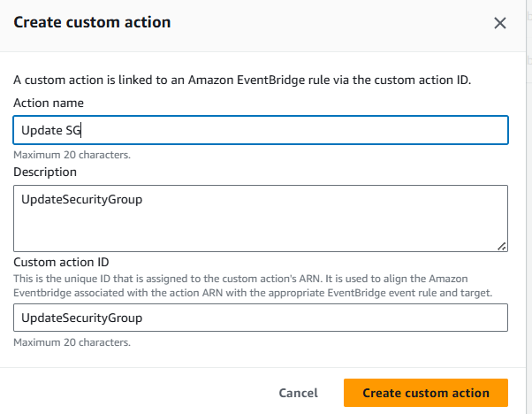Click the Custom action ID label
532x414 pixels.
coord(61,262)
